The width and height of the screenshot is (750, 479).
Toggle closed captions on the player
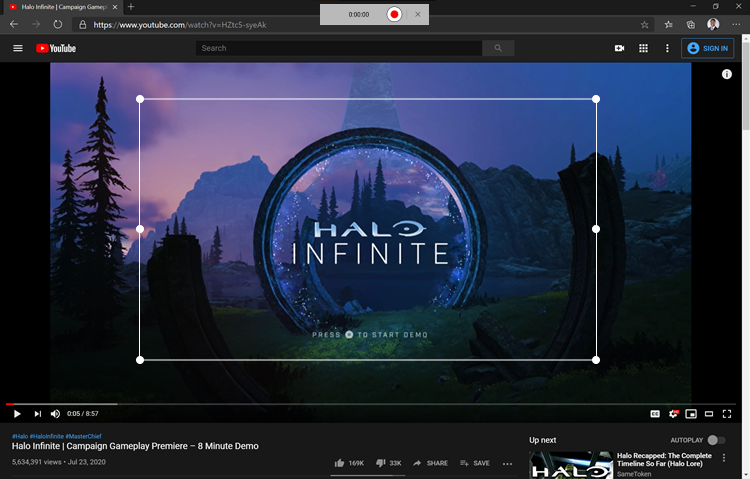coord(655,413)
